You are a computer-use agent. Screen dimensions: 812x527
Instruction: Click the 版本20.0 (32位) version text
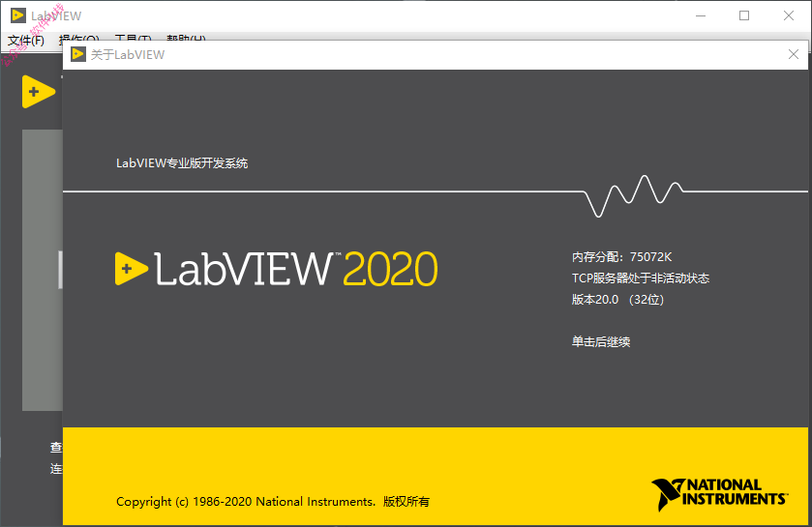pyautogui.click(x=617, y=300)
